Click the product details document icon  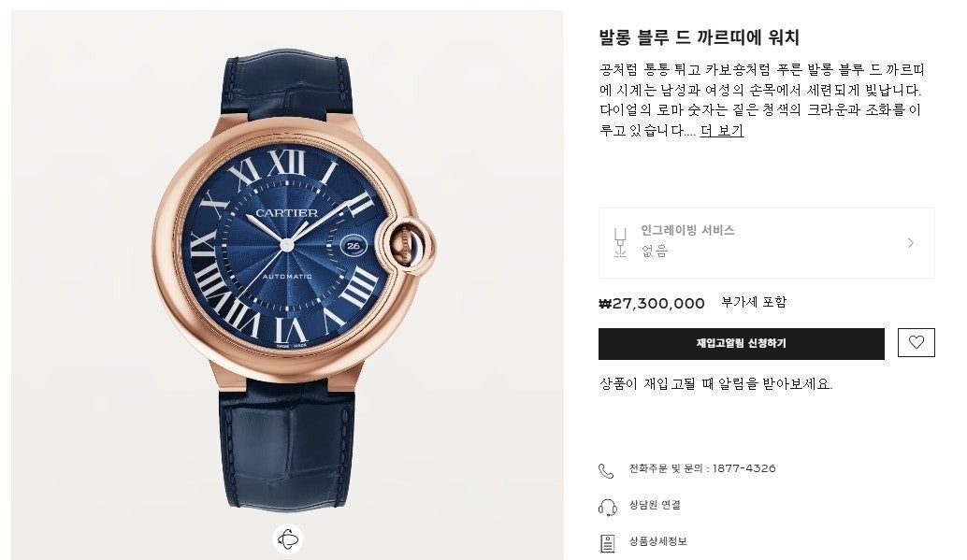(608, 543)
